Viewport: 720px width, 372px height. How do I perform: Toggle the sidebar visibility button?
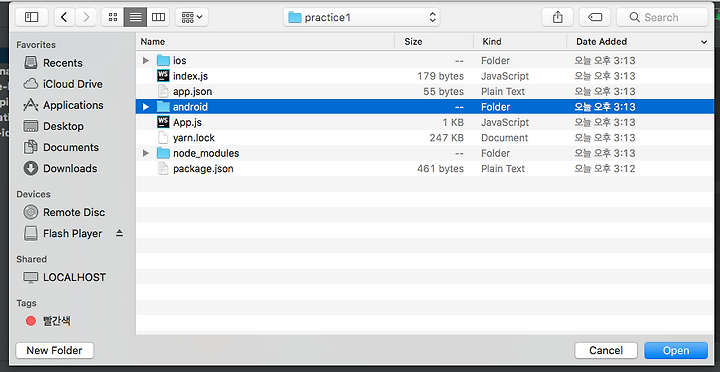(x=32, y=17)
